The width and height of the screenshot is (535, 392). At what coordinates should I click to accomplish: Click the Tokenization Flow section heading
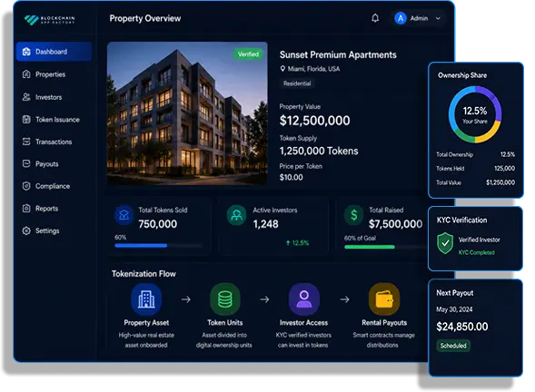[144, 274]
